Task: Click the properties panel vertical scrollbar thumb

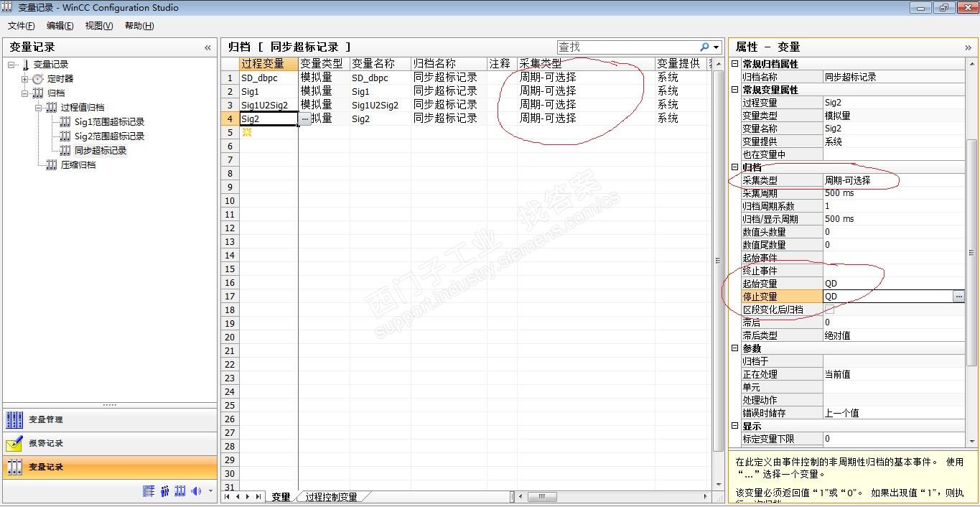Action: pyautogui.click(x=972, y=251)
